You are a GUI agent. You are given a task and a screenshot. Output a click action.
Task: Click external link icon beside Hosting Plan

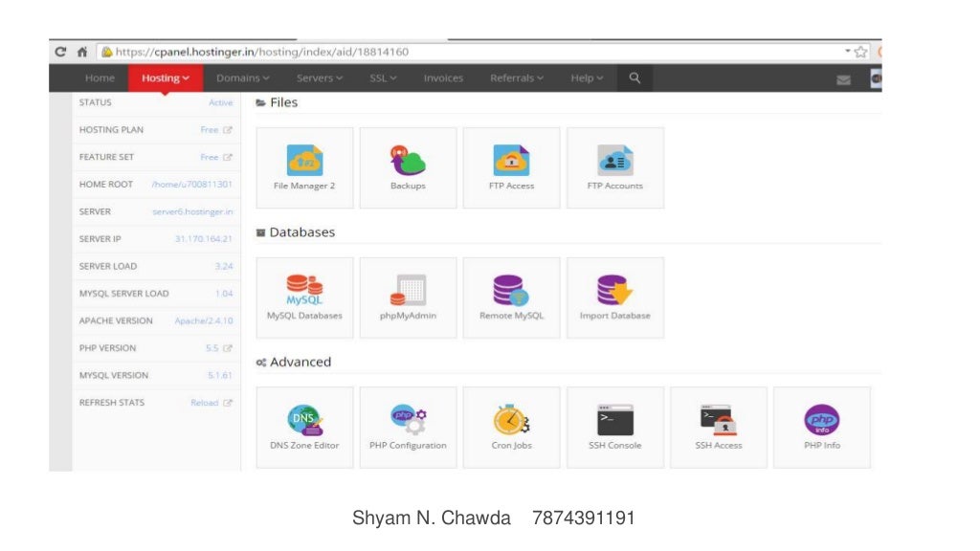(x=228, y=130)
